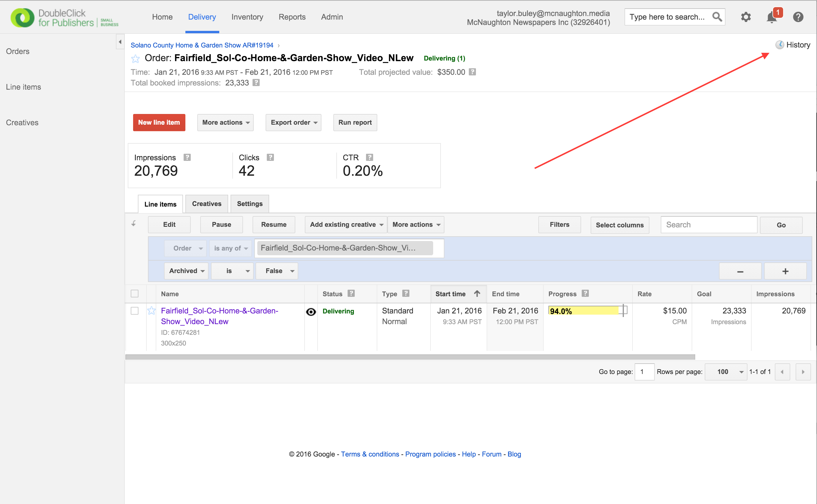Expand the Export order dropdown
817x504 pixels.
(293, 123)
